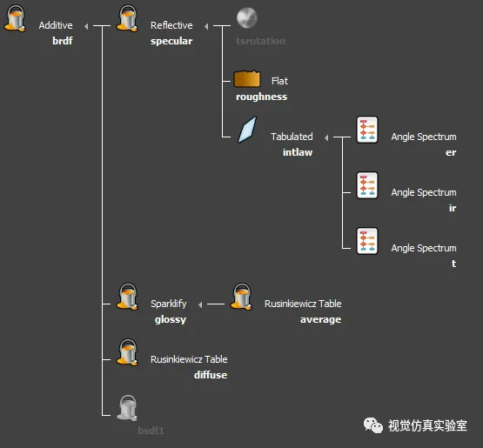Select the Sparklify glossy paint bucket icon

(127, 297)
